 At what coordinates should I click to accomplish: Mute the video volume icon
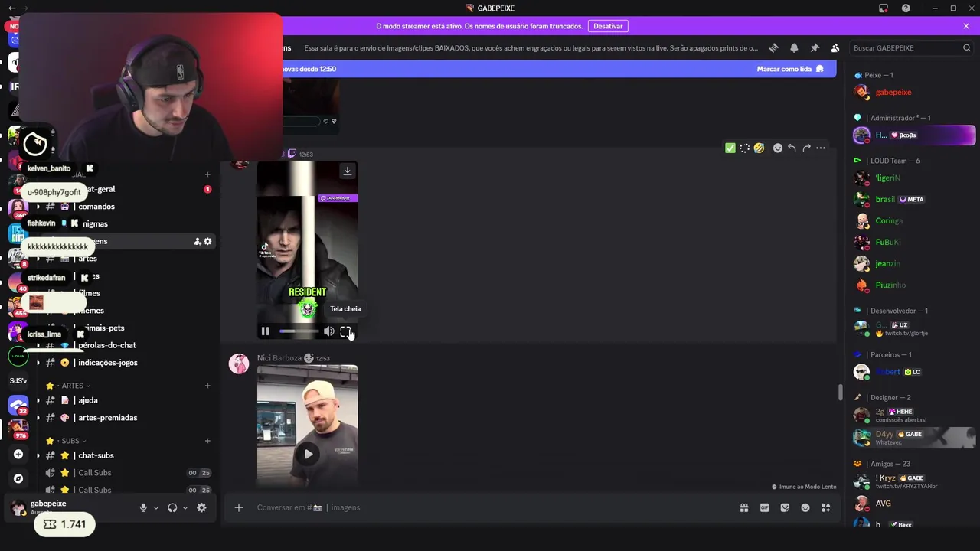328,331
